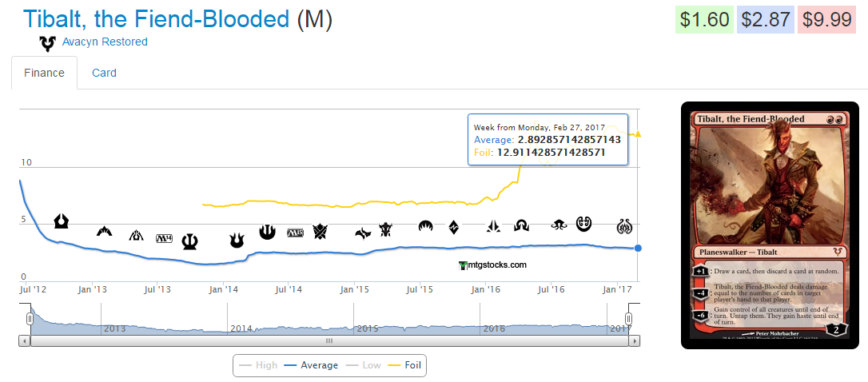The width and height of the screenshot is (868, 382).
Task: Click the Aether Revolt set icon near Jan '17
Action: point(625,226)
